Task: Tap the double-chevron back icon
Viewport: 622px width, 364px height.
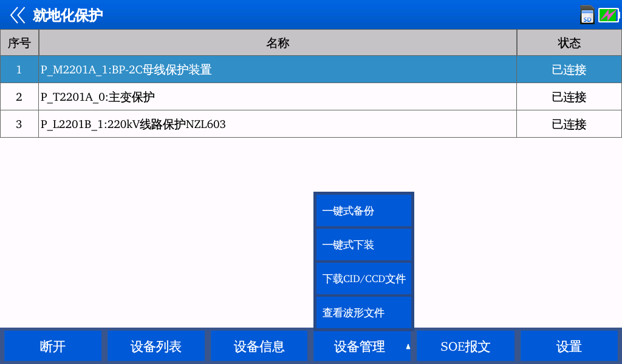Action: coord(18,15)
